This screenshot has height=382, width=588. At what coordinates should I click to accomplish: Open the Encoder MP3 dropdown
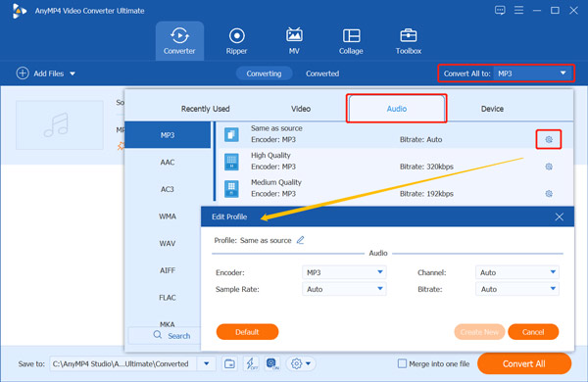[x=344, y=272]
